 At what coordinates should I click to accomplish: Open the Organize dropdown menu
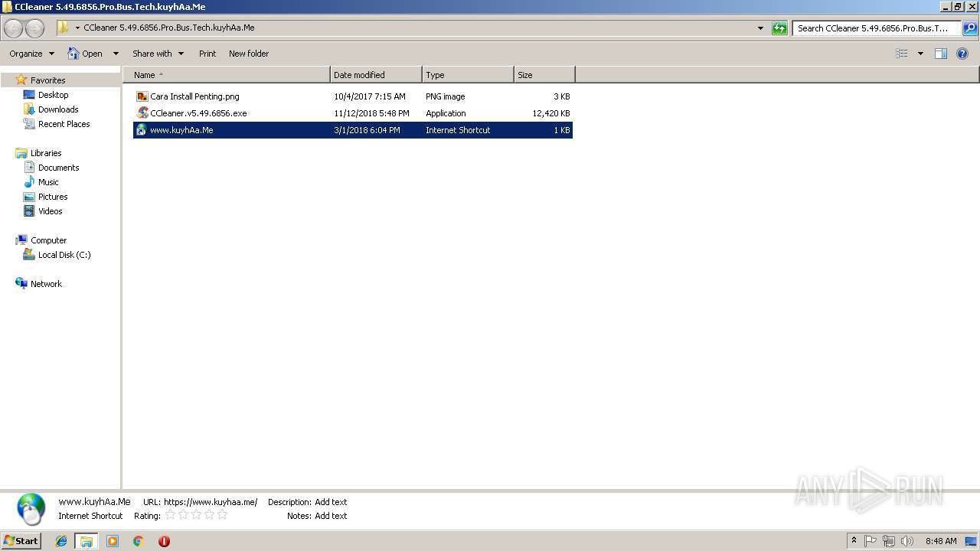point(32,54)
